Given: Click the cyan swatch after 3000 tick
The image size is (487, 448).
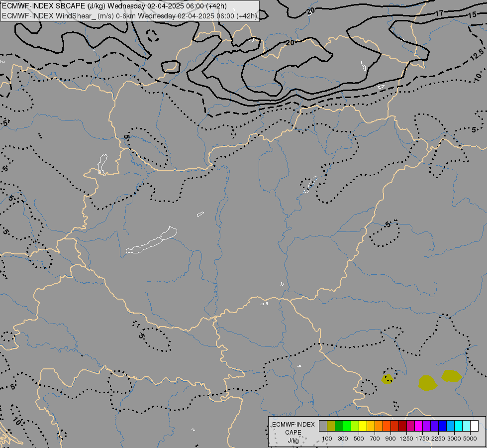Looking at the screenshot, I should [x=458, y=426].
